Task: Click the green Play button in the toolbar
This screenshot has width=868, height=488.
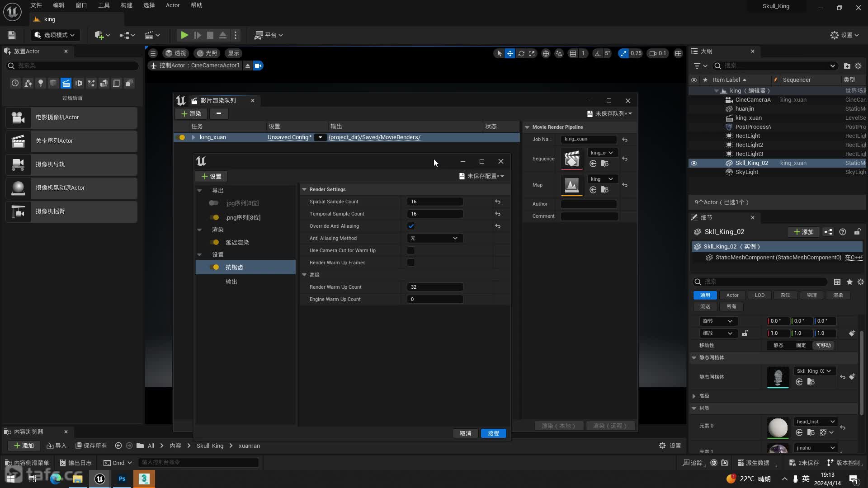Action: pyautogui.click(x=184, y=35)
